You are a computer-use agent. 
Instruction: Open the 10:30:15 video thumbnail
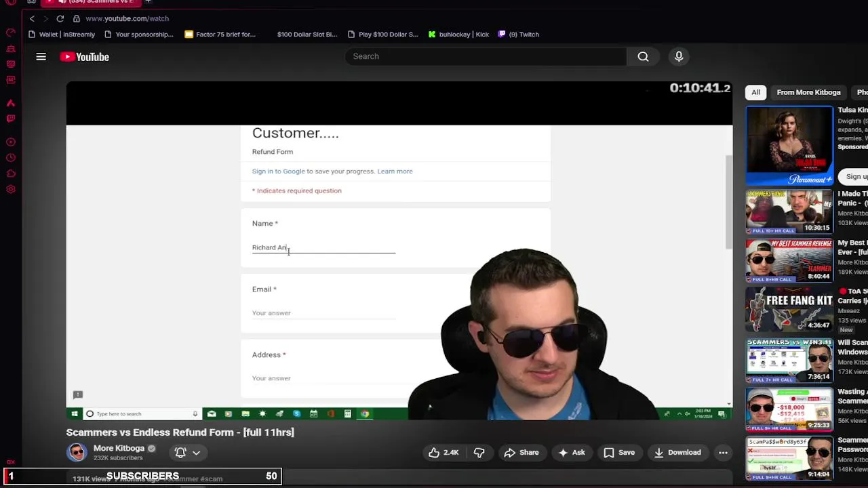[789, 211]
